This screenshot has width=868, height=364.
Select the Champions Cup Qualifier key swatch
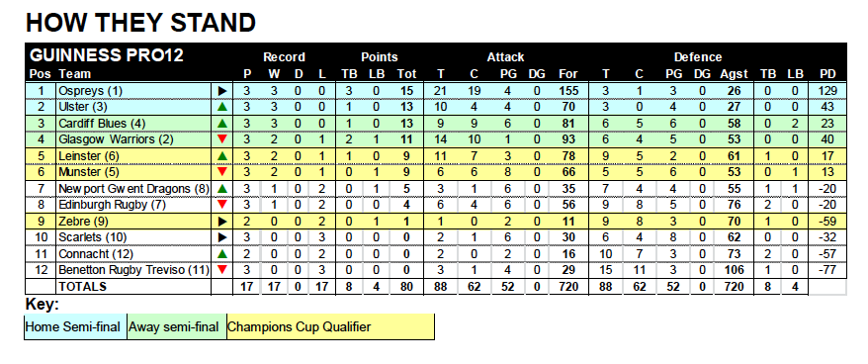coord(330,326)
